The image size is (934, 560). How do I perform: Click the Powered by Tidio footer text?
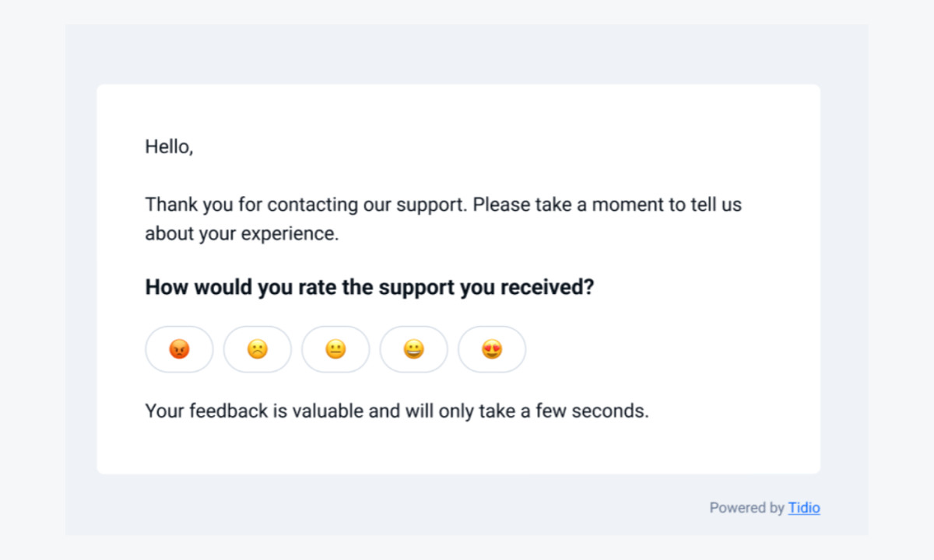765,507
